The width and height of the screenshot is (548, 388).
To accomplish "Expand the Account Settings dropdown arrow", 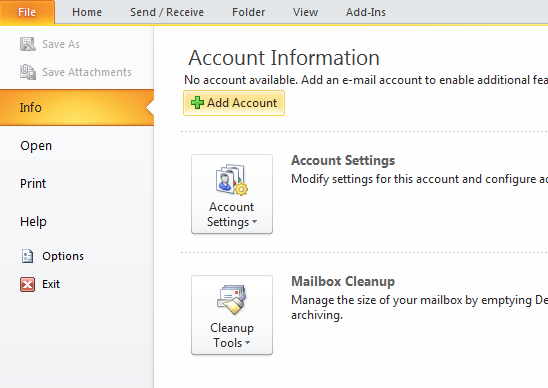I will click(254, 222).
